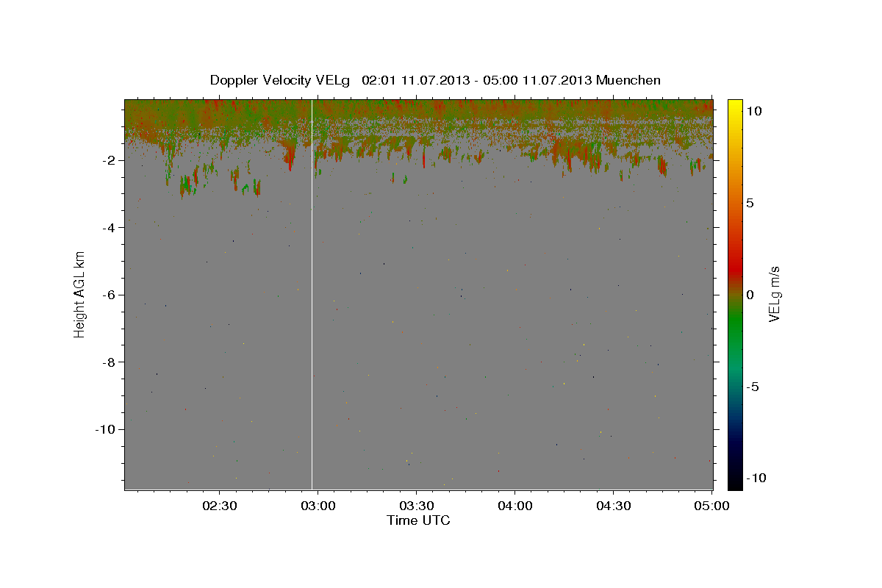Click the colorbar value 5

[x=750, y=203]
